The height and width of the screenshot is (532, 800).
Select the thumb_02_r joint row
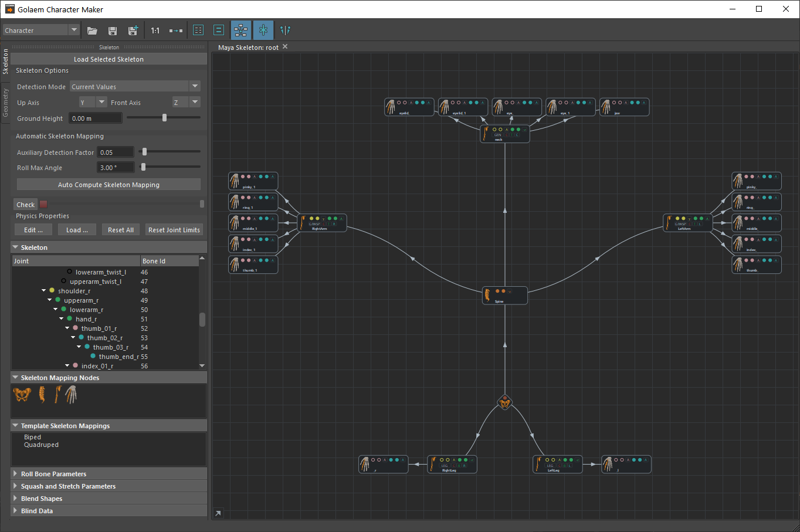[x=106, y=338]
